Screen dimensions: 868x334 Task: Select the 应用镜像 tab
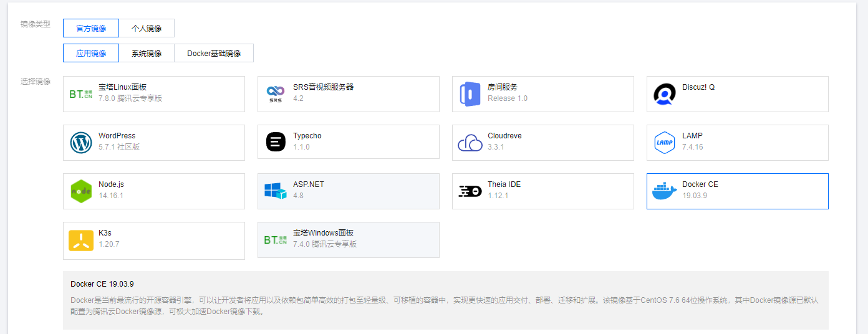click(91, 53)
